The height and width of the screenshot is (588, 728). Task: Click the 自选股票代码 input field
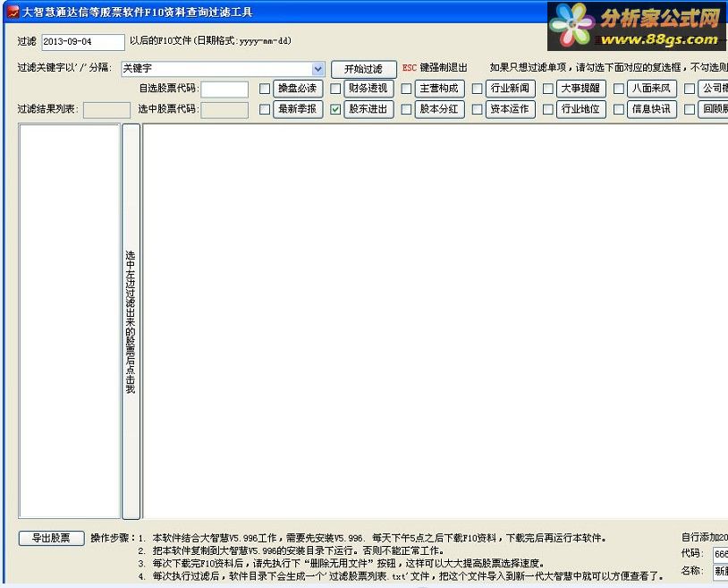point(224,89)
